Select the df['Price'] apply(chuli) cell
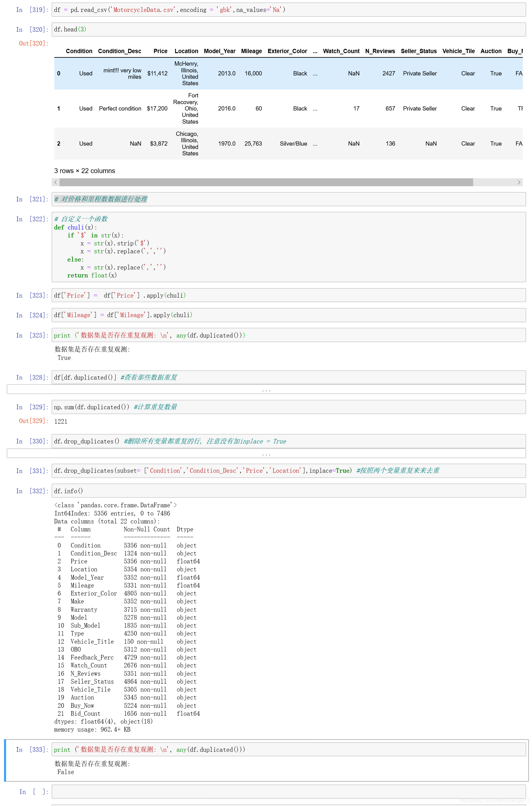Image resolution: width=532 pixels, height=806 pixels. click(288, 295)
